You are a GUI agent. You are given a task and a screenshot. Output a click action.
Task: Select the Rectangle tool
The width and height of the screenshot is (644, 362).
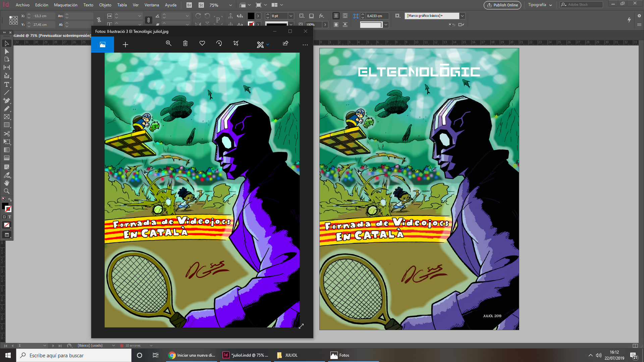(x=7, y=125)
